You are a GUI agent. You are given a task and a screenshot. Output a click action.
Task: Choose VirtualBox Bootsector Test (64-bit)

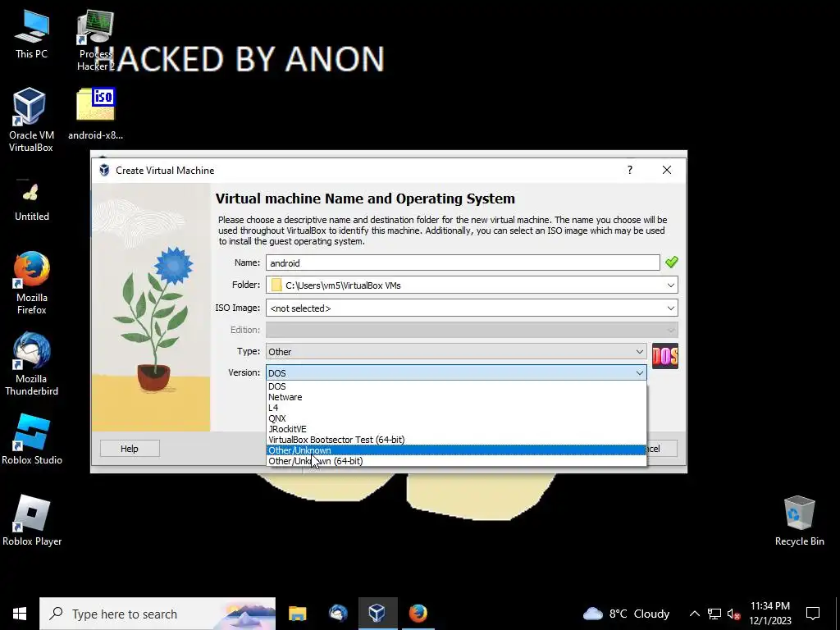point(456,440)
